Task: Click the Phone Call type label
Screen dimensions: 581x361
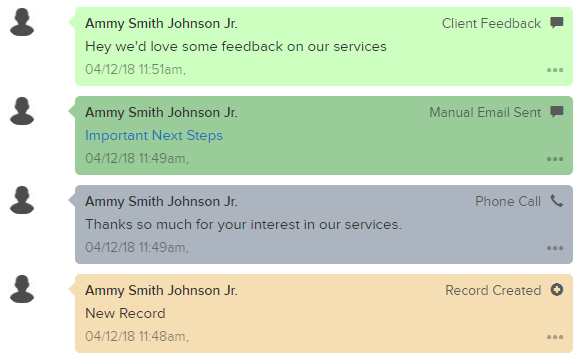Action: coord(508,201)
